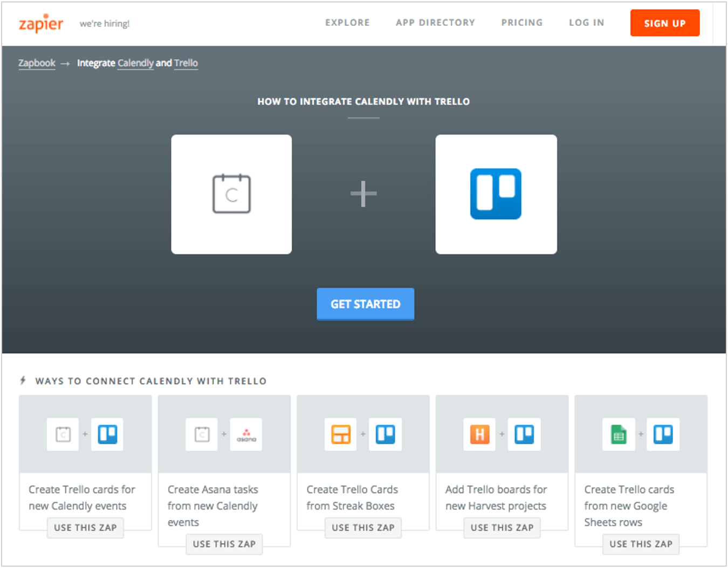The height and width of the screenshot is (568, 728).
Task: Open the large Calendly app tile
Action: (x=231, y=194)
